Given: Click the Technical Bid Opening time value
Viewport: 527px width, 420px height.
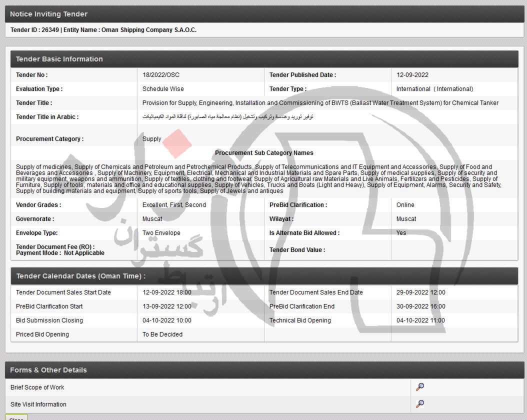Looking at the screenshot, I should coord(420,320).
